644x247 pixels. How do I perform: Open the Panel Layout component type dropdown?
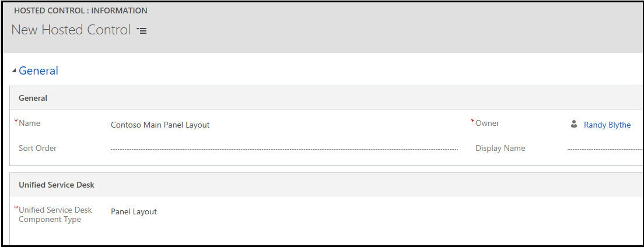point(284,211)
